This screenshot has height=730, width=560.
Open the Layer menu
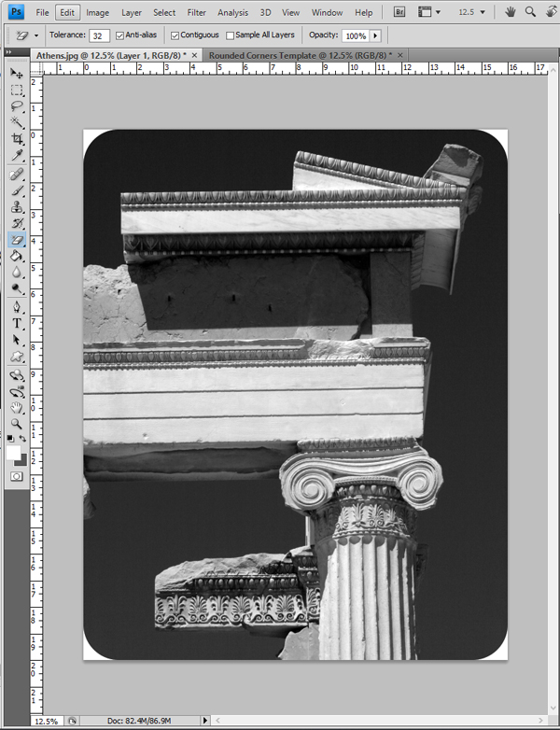tap(132, 12)
